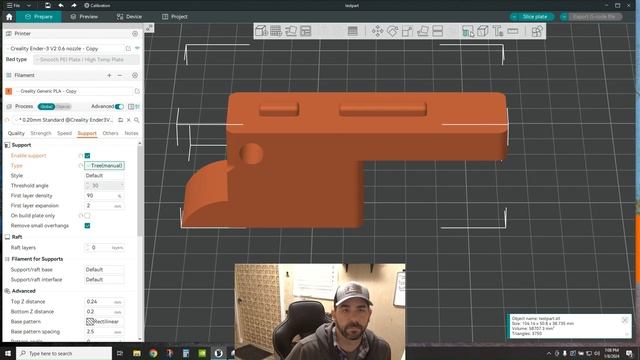The image size is (640, 360).
Task: Click the compare presets icon beside Advanced
Action: [131, 107]
